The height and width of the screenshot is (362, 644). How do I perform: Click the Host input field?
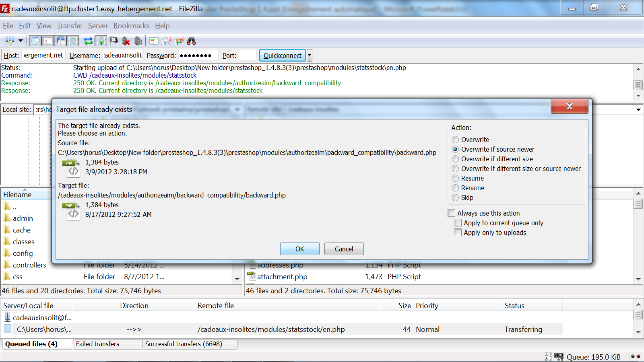point(43,56)
